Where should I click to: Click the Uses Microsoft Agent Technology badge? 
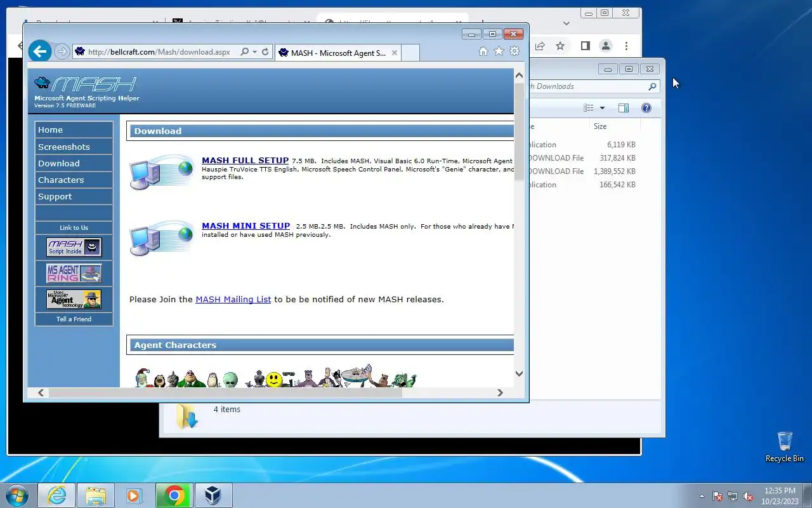click(x=74, y=299)
